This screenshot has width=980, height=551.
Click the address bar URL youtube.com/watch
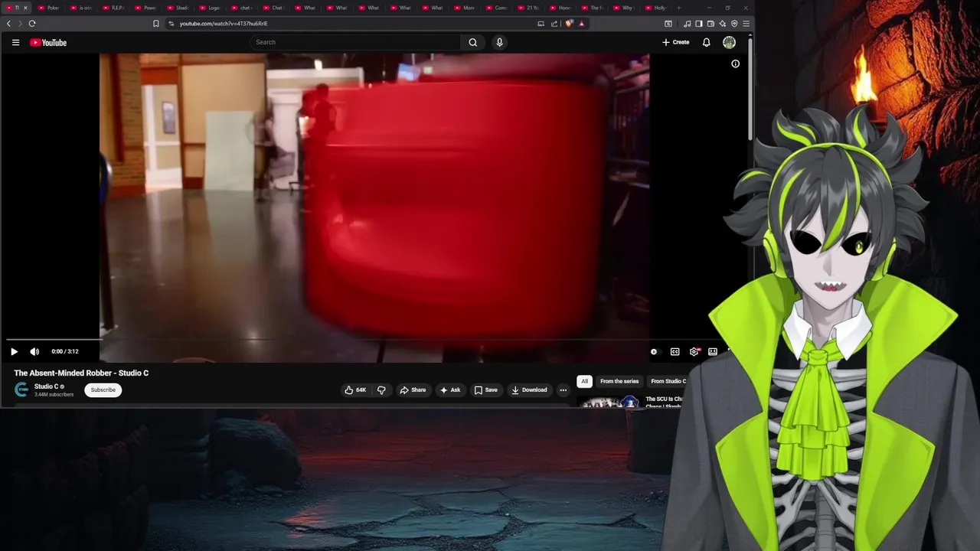(x=224, y=24)
